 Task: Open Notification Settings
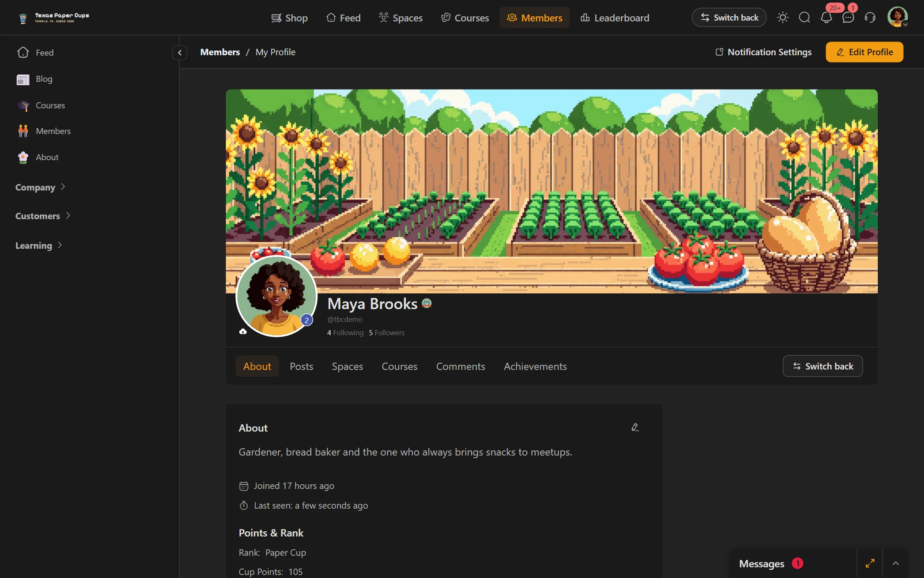(x=764, y=52)
